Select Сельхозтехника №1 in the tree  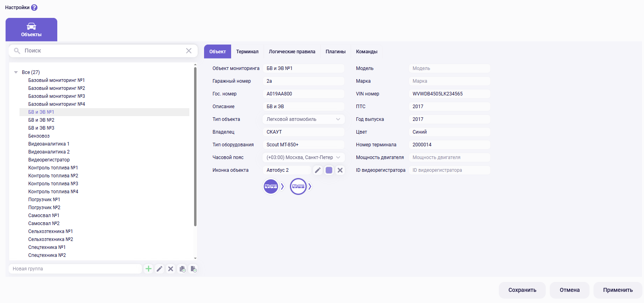click(51, 231)
